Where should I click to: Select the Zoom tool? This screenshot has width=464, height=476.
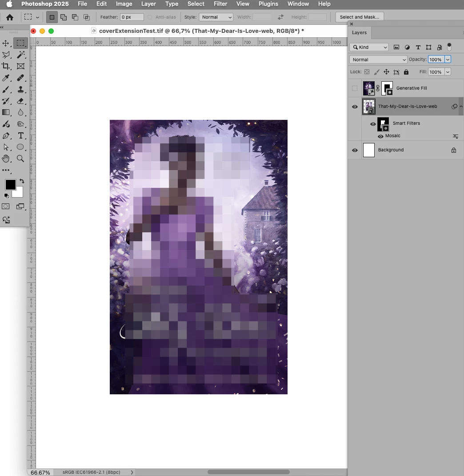[20, 159]
